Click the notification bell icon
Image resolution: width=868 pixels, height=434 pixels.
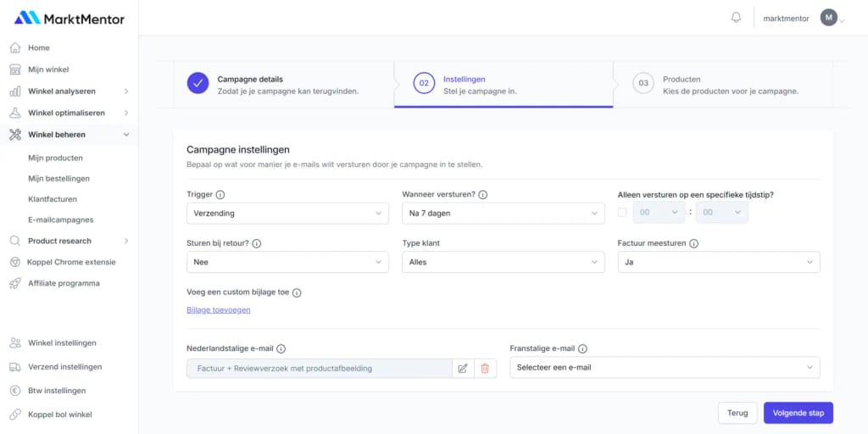[x=736, y=18]
